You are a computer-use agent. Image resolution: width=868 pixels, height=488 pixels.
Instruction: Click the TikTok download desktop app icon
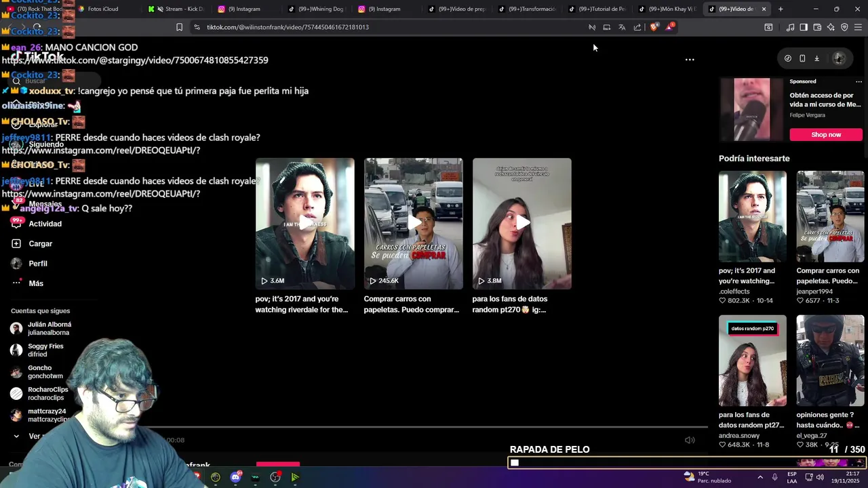[x=816, y=58]
